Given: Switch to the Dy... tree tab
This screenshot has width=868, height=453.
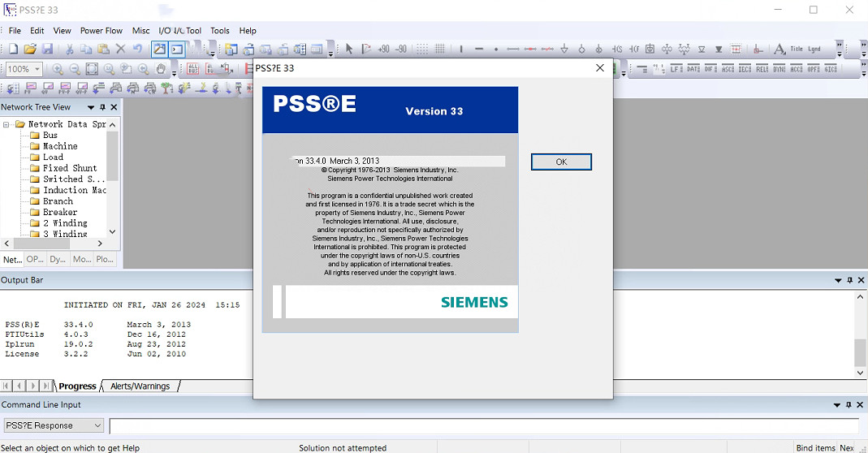Looking at the screenshot, I should click(58, 259).
